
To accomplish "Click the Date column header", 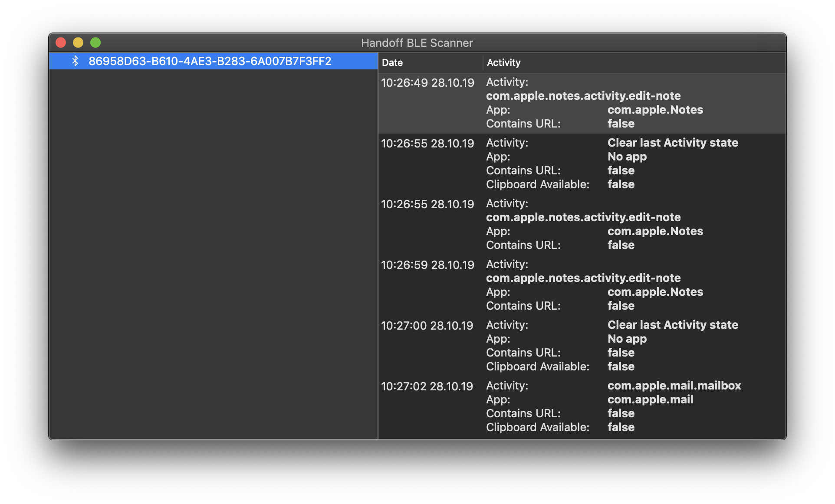I will [x=392, y=62].
